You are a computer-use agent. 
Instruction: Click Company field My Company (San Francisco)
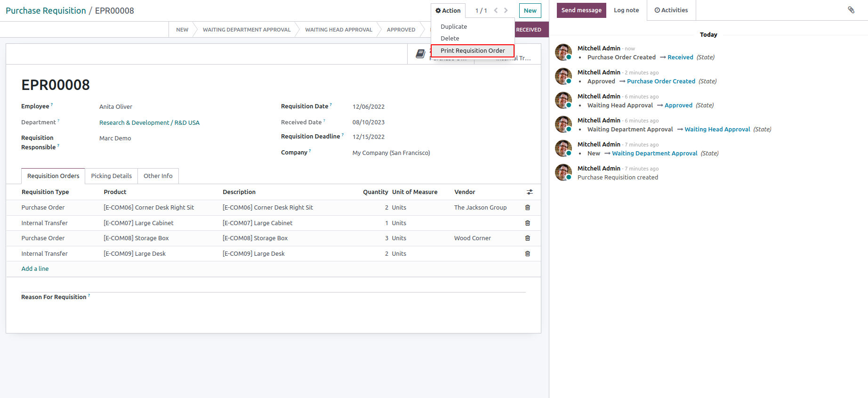[x=391, y=153]
